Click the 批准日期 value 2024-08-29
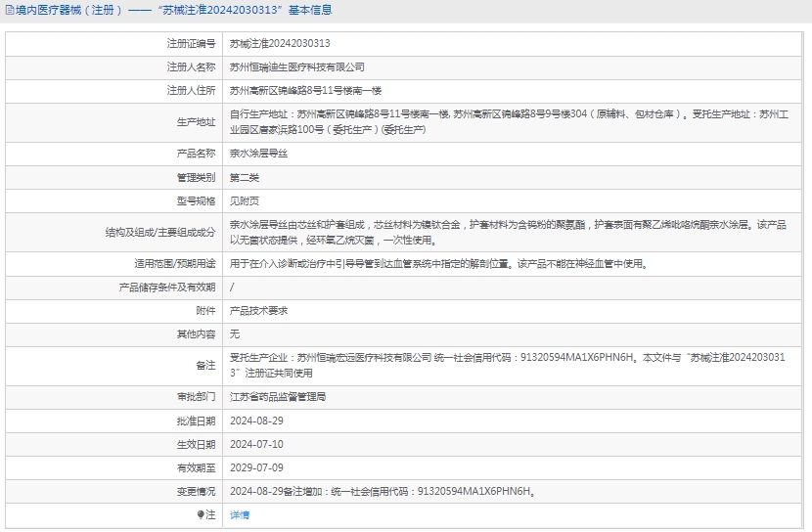Screen dimensions: 812x532 [256, 421]
